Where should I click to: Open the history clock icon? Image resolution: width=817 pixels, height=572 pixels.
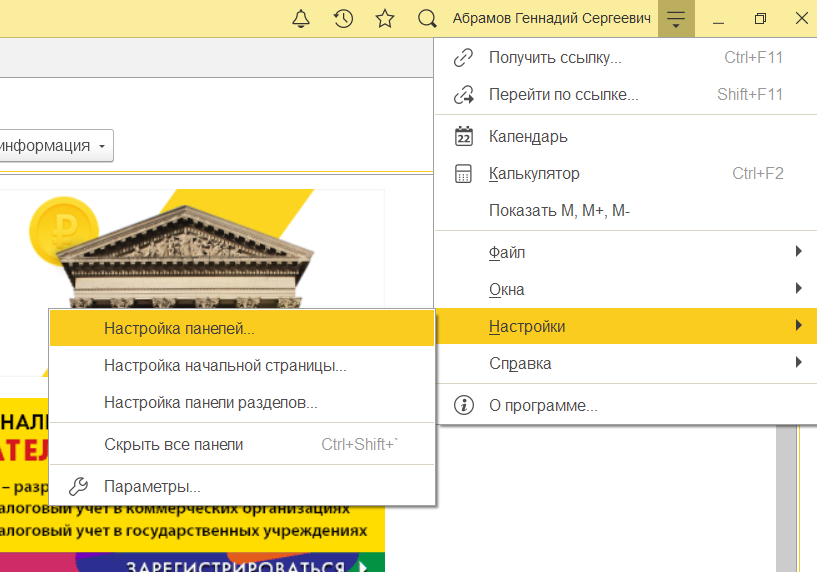343,19
